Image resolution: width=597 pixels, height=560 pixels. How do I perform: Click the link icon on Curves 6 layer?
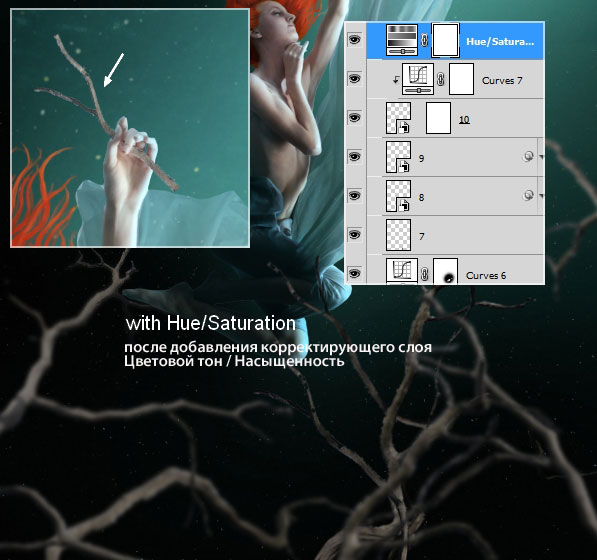[425, 274]
